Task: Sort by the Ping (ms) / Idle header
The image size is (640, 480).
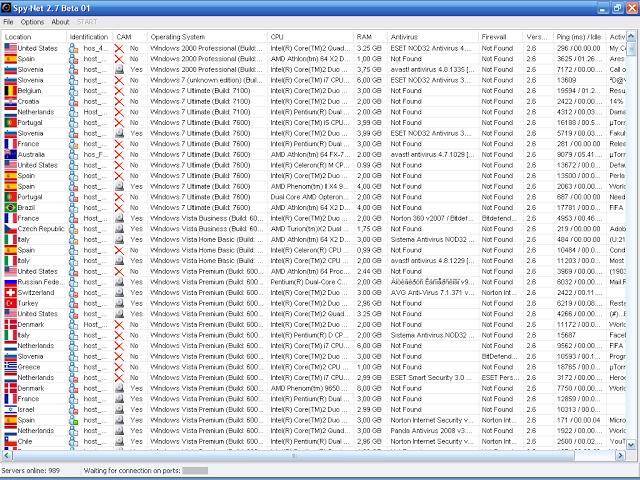Action: pos(580,37)
